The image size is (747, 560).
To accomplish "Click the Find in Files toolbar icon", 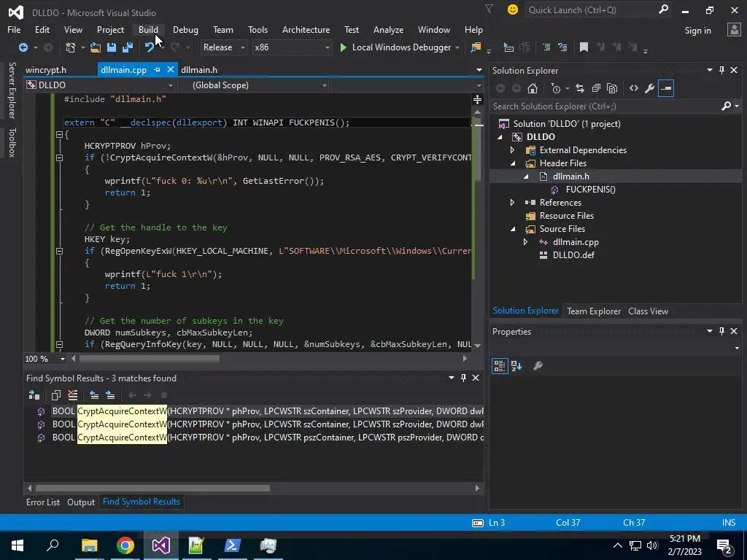I will [x=476, y=47].
